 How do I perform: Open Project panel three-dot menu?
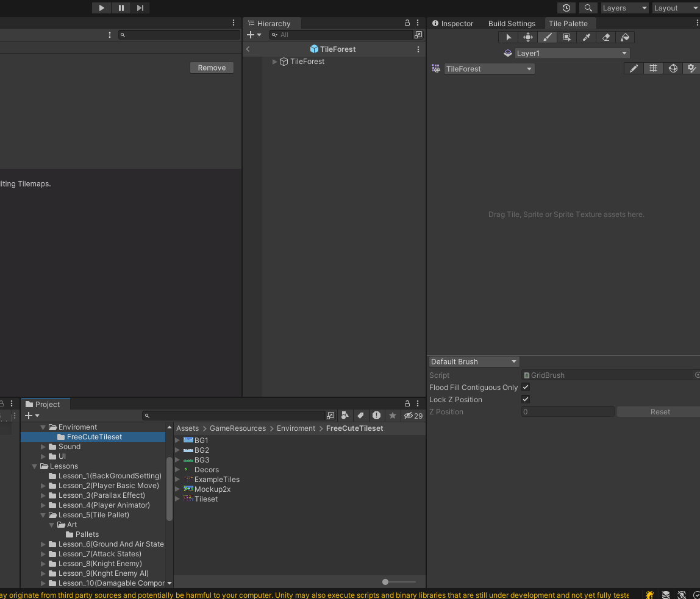click(x=418, y=403)
